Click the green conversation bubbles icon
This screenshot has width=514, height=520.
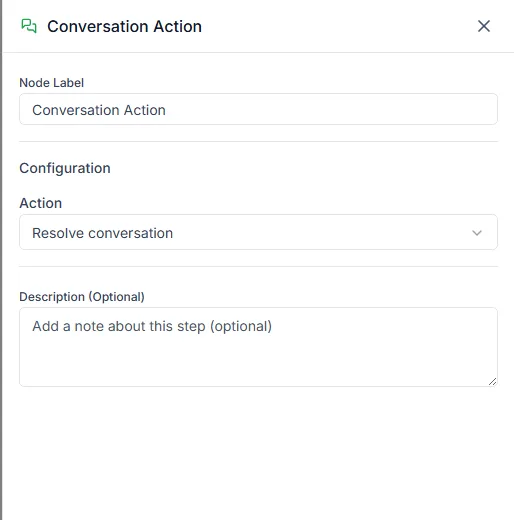point(29,26)
